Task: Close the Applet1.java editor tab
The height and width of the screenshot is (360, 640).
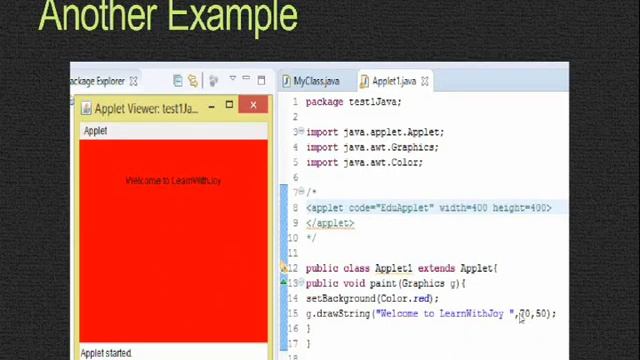Action: pos(425,81)
